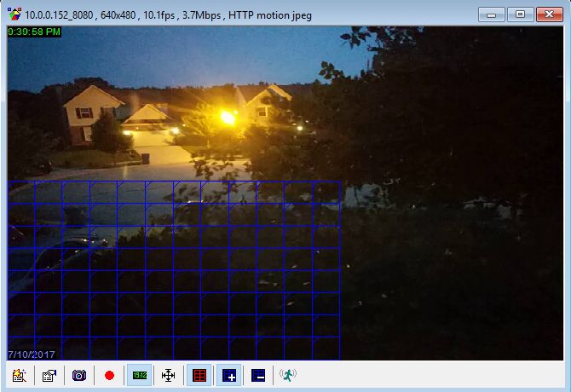Open the camera properties icon
571x392 pixels.
[x=49, y=375]
